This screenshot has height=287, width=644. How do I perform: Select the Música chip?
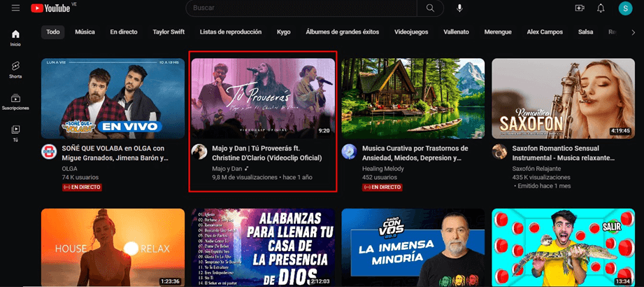pos(85,32)
